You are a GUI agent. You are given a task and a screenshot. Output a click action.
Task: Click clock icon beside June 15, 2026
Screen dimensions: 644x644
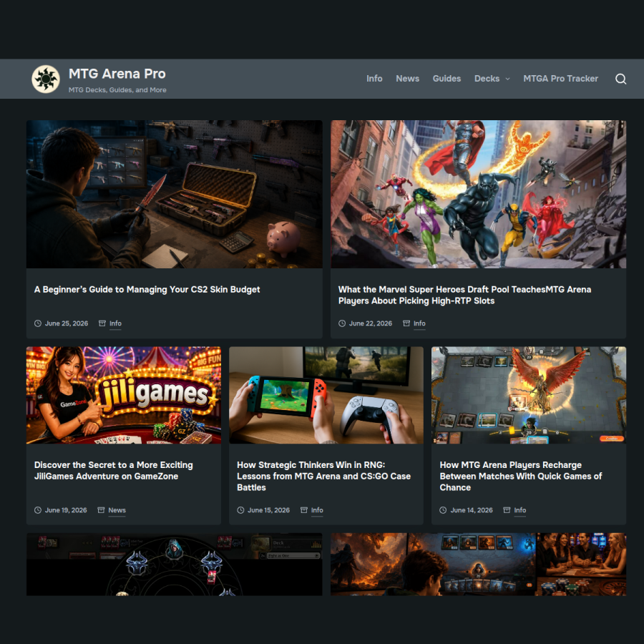coord(240,510)
